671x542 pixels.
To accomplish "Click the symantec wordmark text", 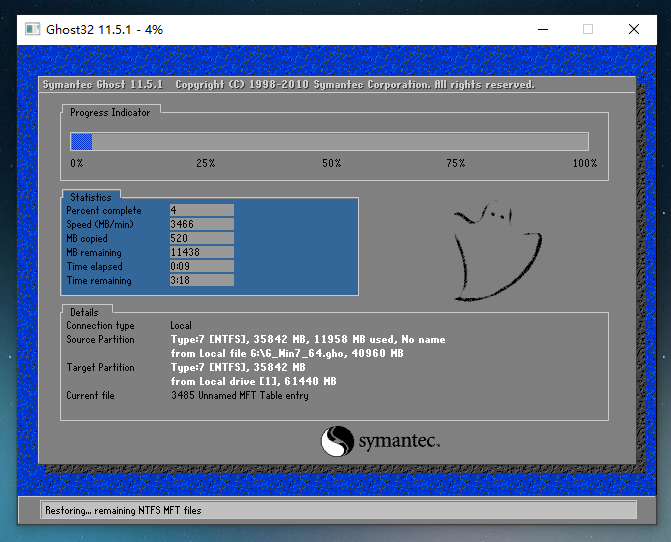I will click(399, 441).
